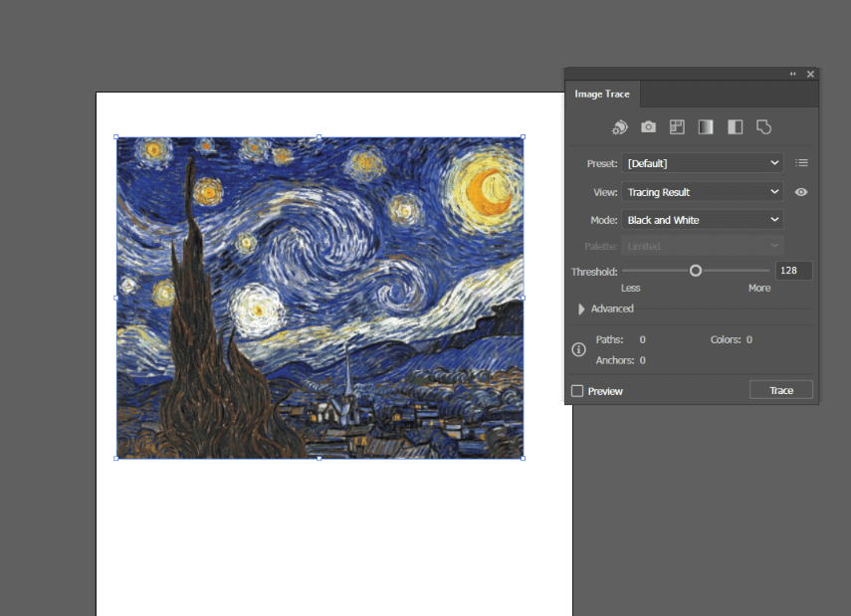Click the Threshold value field showing 128
This screenshot has height=616, width=851.
click(794, 271)
